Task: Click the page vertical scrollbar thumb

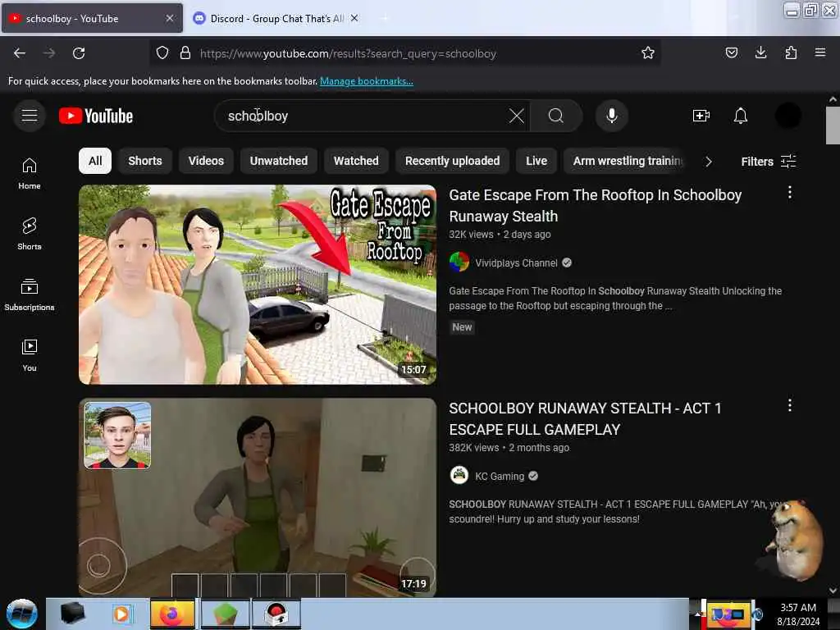Action: click(x=833, y=126)
